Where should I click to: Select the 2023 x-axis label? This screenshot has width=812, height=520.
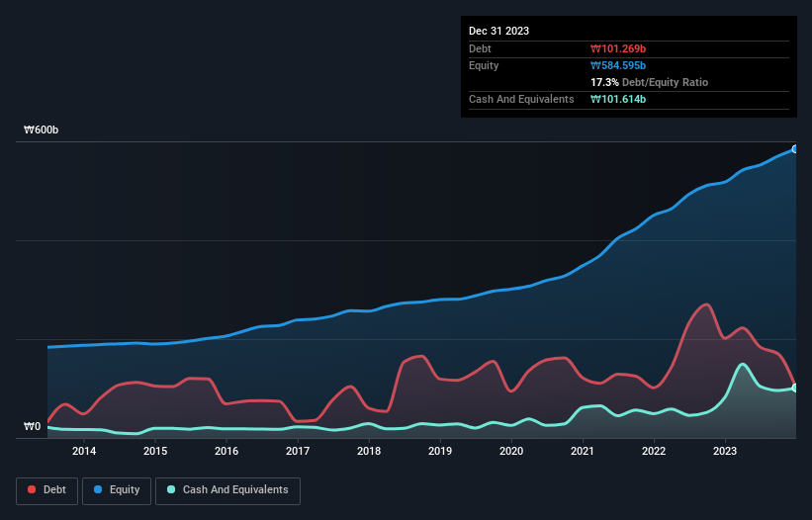click(725, 451)
